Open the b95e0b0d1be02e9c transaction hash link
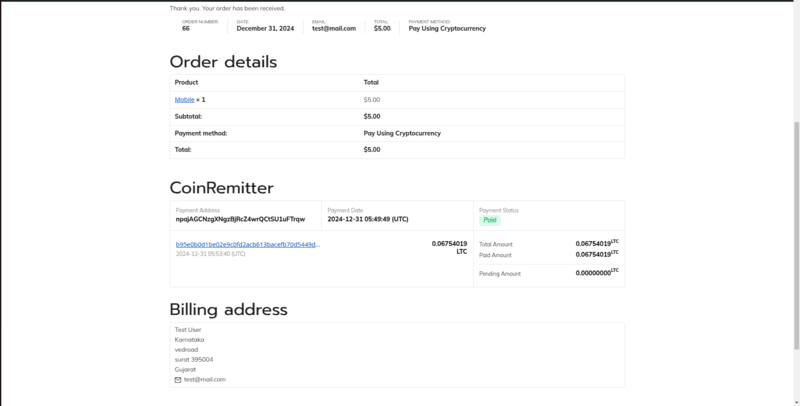Viewport: 800px width, 406px height. pyautogui.click(x=248, y=244)
